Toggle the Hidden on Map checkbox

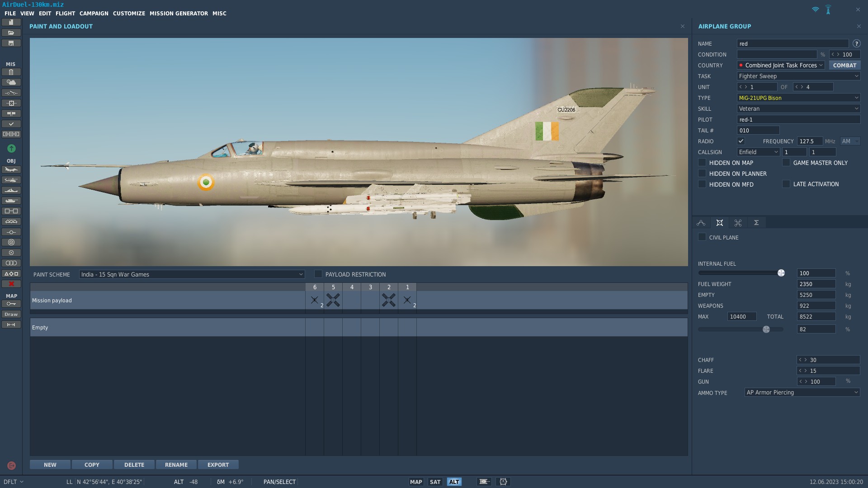coord(702,163)
